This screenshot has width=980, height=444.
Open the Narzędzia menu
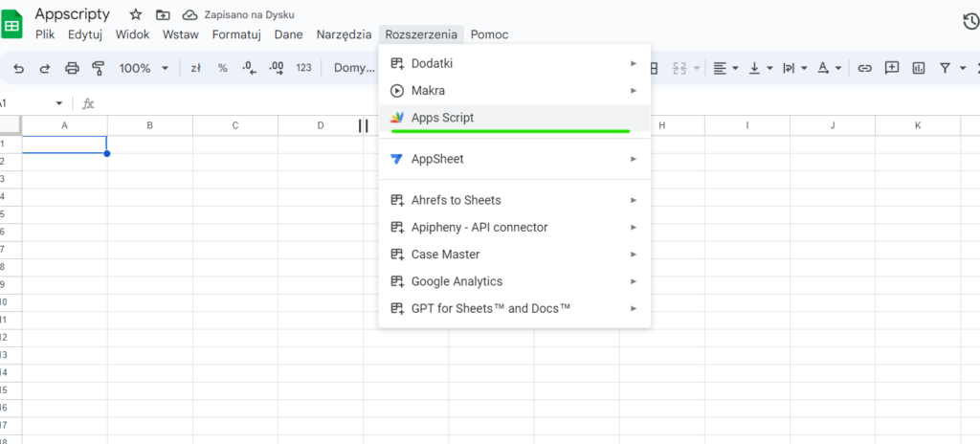point(344,35)
